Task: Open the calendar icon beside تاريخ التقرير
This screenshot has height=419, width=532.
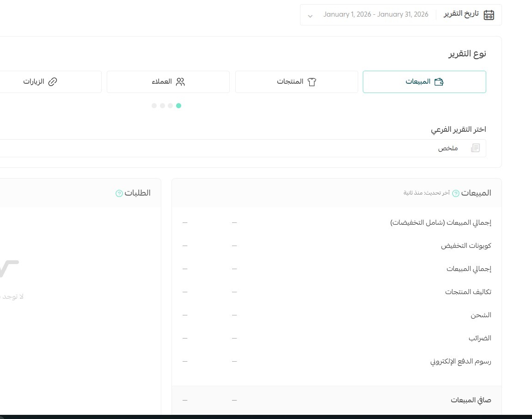Action: coord(489,14)
